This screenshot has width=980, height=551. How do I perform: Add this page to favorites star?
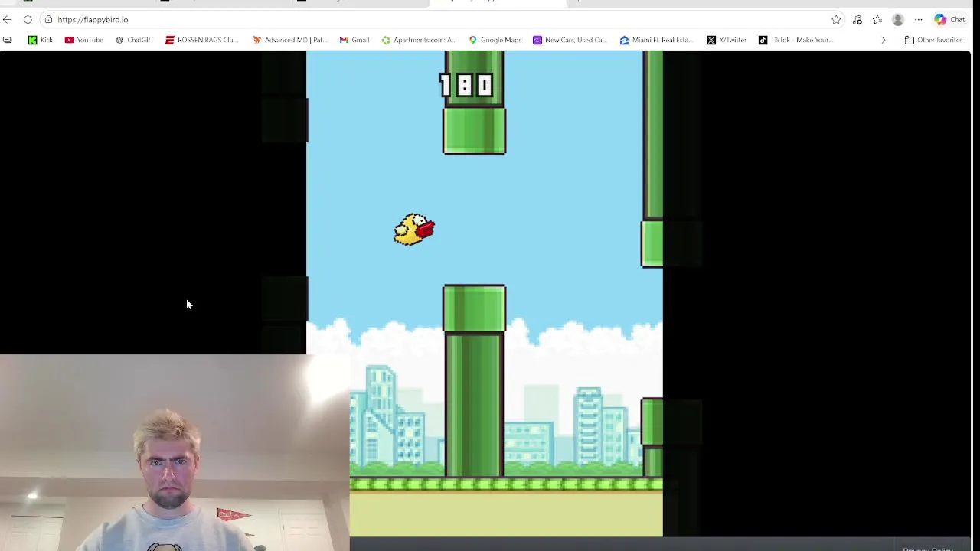pyautogui.click(x=836, y=20)
